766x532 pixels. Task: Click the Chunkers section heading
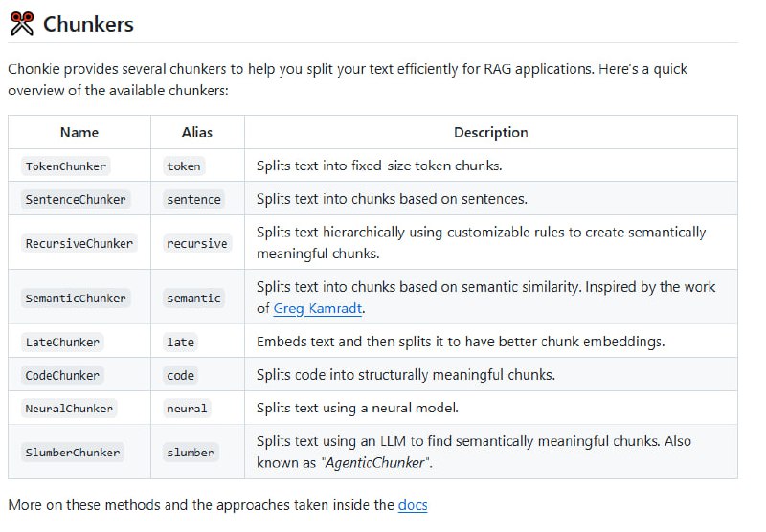(x=88, y=25)
